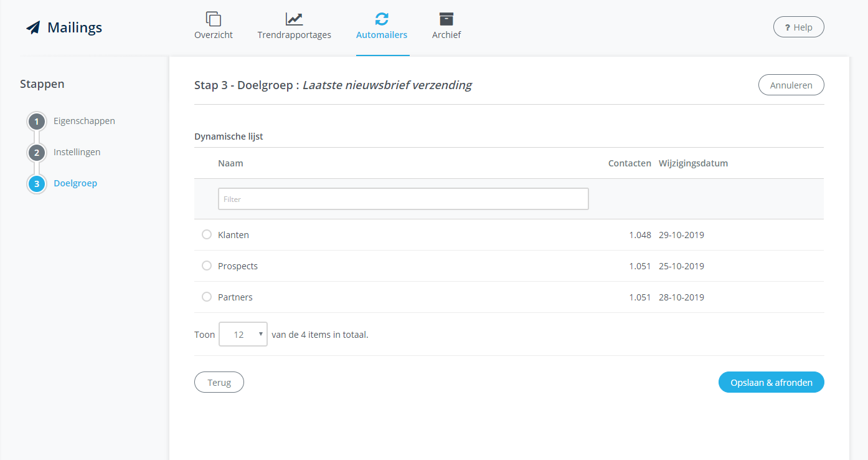Click the Mailings title text
Screen dimensions: 868x460
pyautogui.click(x=75, y=28)
